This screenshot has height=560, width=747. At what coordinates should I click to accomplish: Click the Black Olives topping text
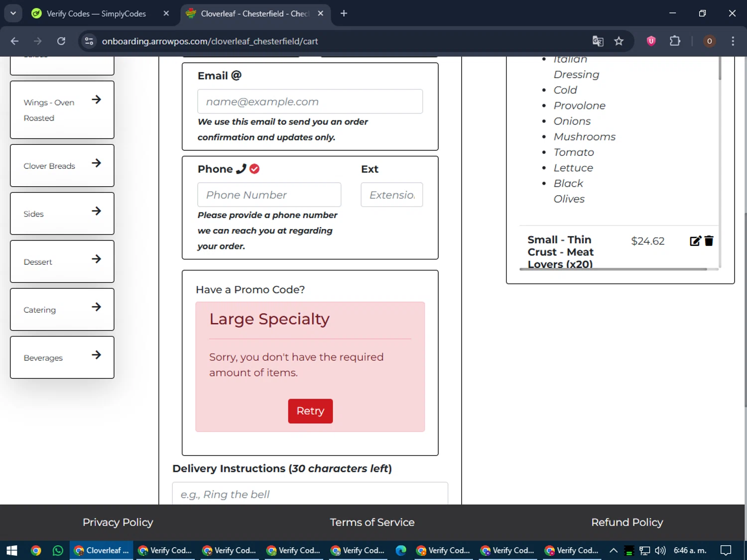coord(569,191)
